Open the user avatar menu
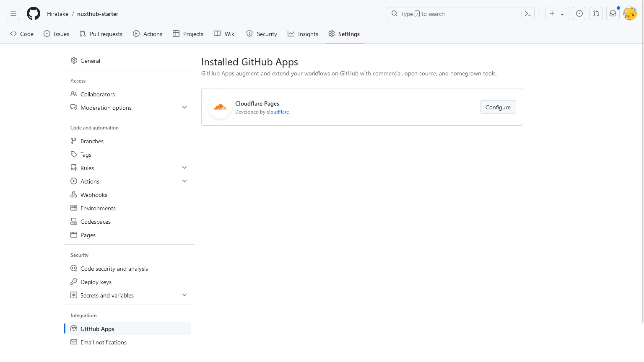This screenshot has height=362, width=644. point(630,13)
